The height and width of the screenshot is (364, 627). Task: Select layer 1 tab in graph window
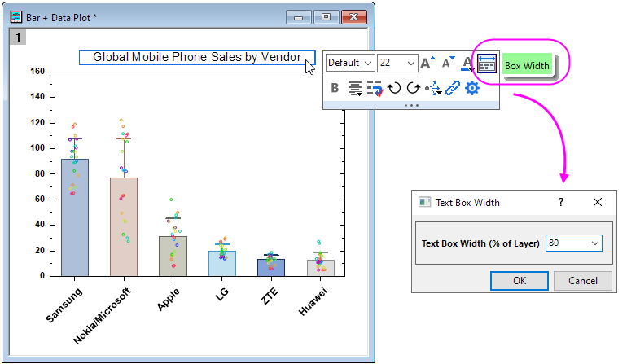coord(17,38)
